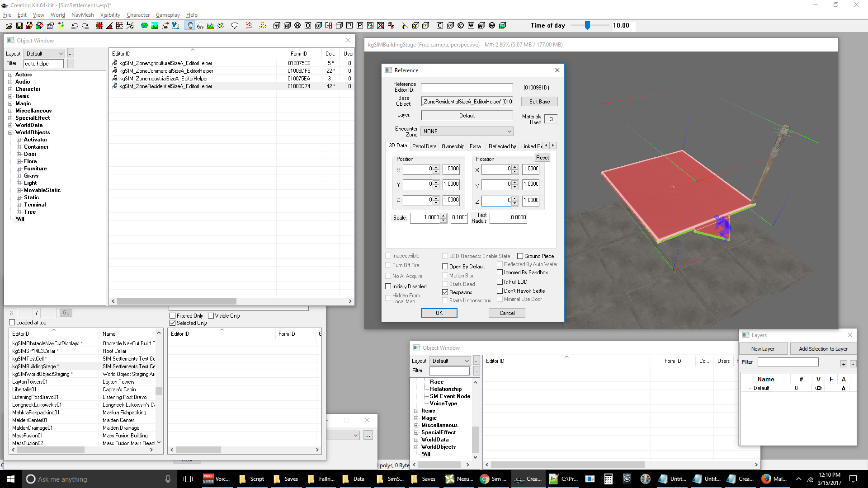Click the undo arrow toolbar icon

coord(75,26)
